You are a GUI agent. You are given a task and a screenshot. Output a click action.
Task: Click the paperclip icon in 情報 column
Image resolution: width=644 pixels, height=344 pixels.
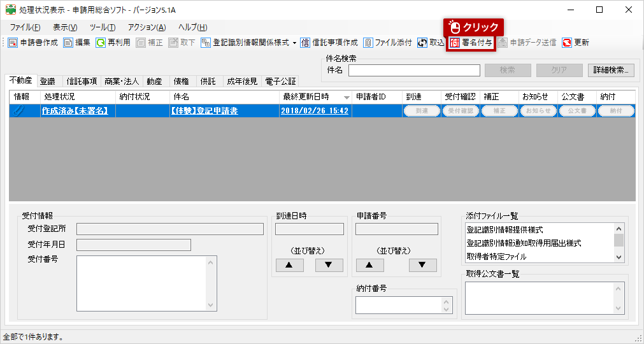click(19, 111)
